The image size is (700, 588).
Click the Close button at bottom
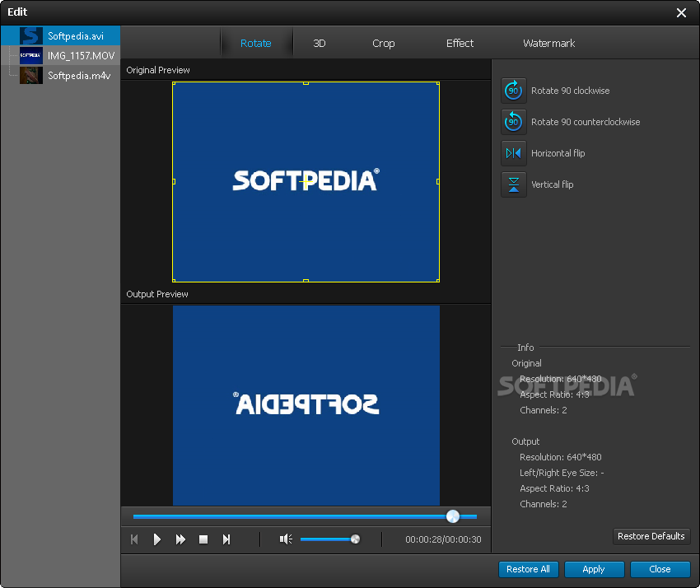point(660,569)
